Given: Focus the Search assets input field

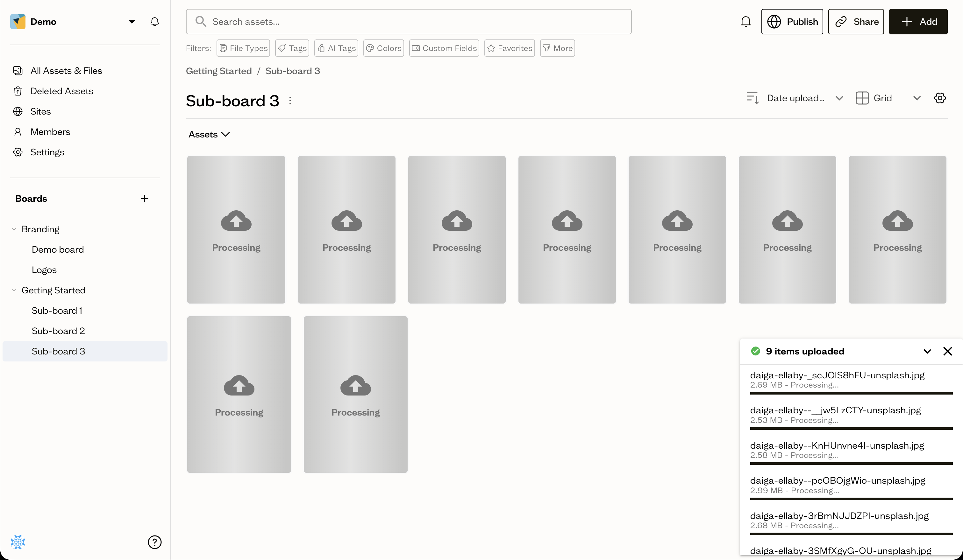Looking at the screenshot, I should [409, 22].
